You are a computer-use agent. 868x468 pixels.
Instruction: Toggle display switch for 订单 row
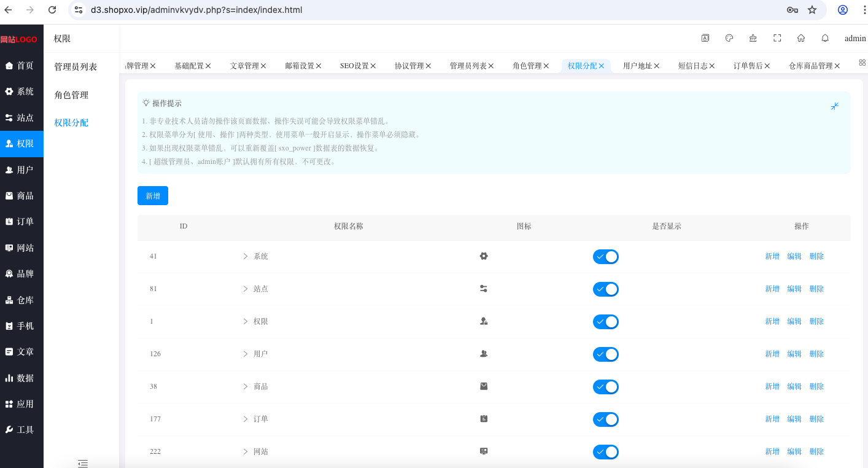[605, 419]
